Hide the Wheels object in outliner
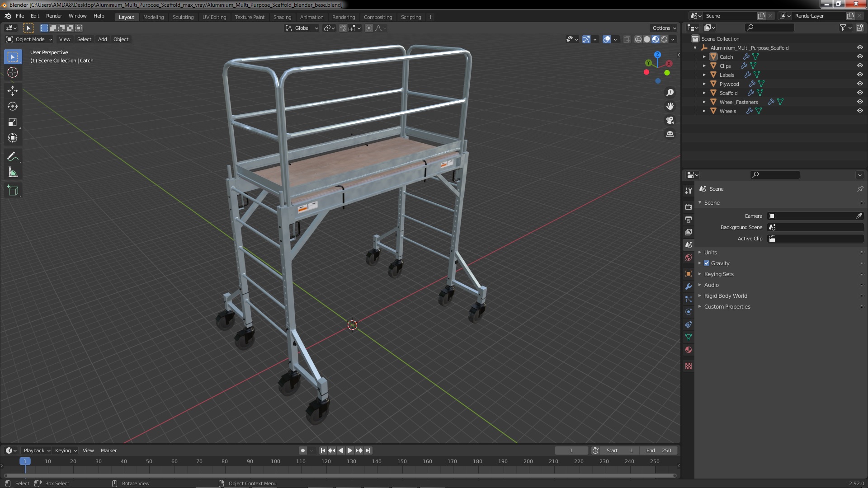The height and width of the screenshot is (488, 868). coord(860,111)
